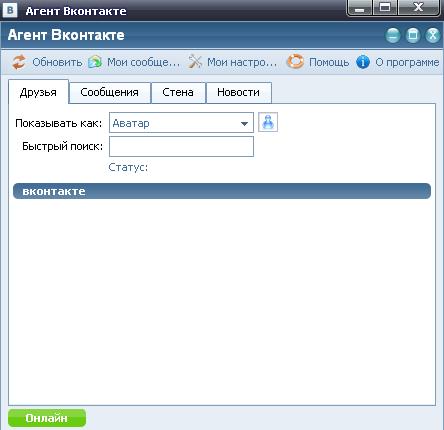Click the О программе info icon
Screen dimensions: 444x430
pos(363,62)
